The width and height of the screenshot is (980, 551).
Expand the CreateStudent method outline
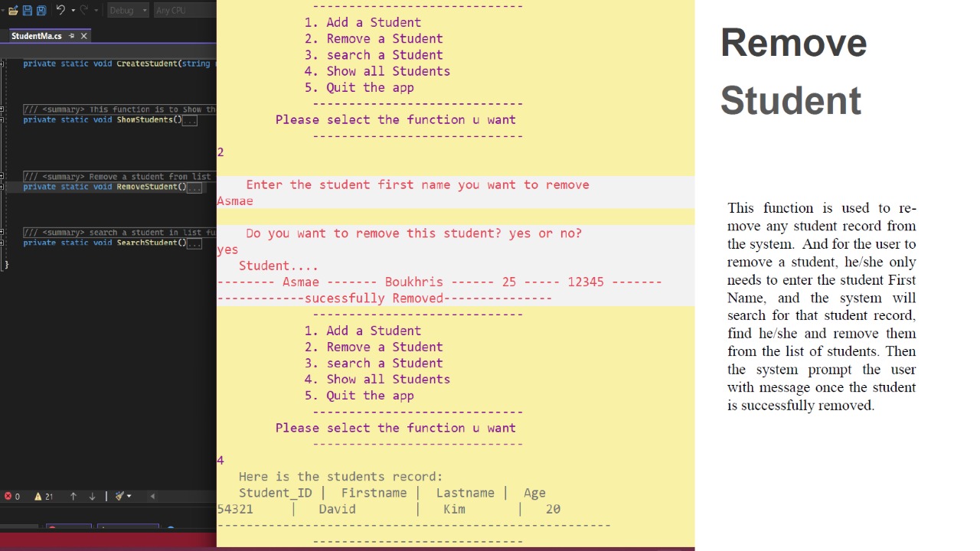[2, 64]
